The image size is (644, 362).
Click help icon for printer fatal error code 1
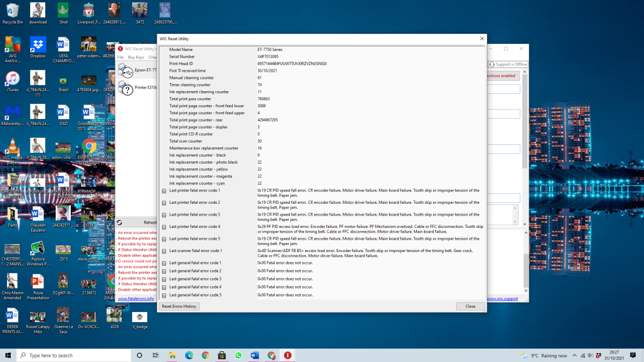coord(164,191)
